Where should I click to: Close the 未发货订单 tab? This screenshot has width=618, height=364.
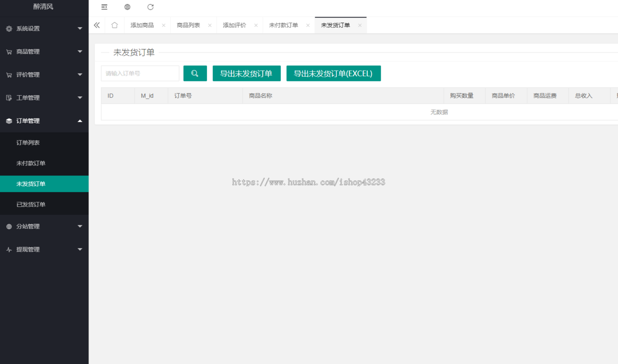pos(359,25)
